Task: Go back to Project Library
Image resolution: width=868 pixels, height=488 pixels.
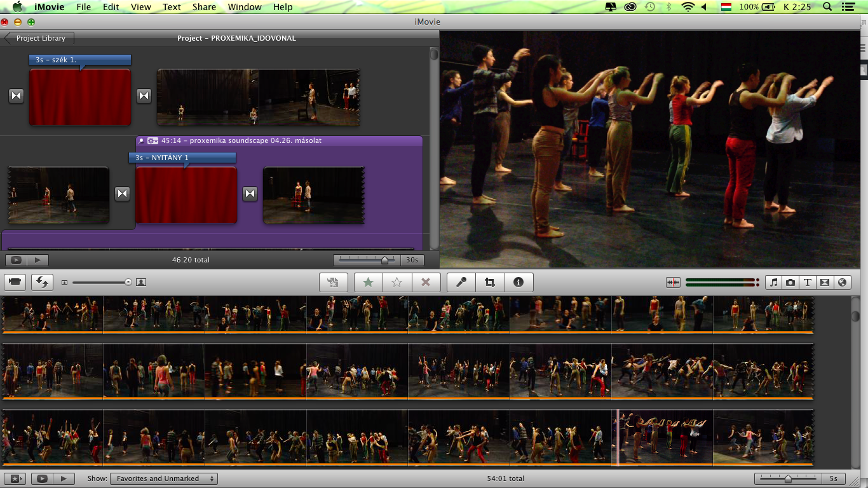Action: pyautogui.click(x=39, y=38)
